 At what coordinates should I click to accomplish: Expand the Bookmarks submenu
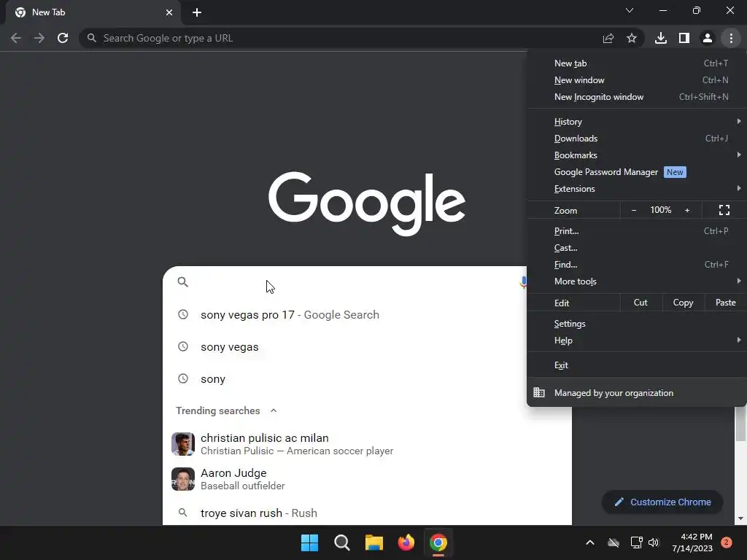636,155
